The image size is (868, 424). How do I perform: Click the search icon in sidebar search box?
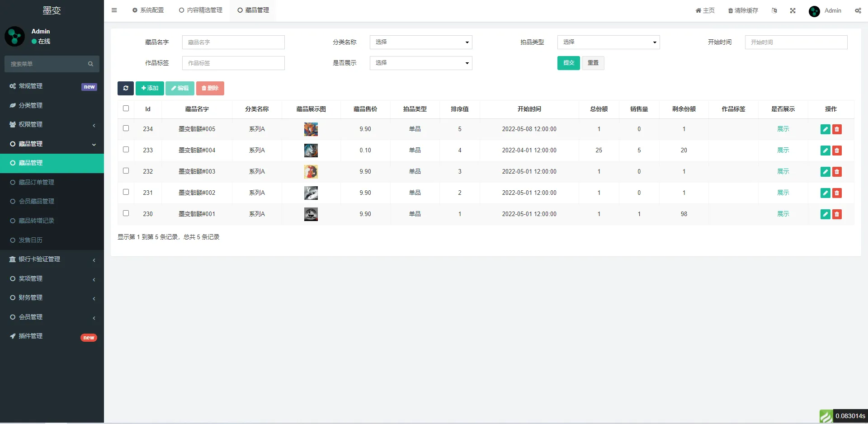(90, 64)
